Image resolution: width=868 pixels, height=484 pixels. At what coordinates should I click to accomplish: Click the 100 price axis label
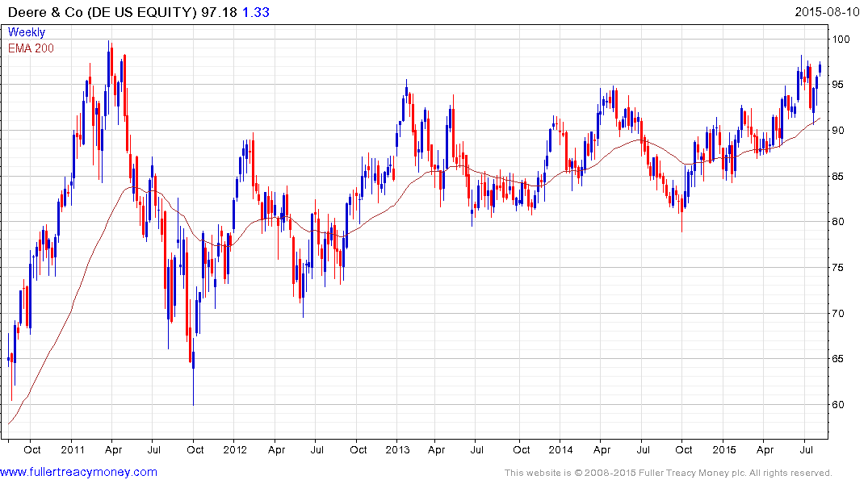[841, 40]
